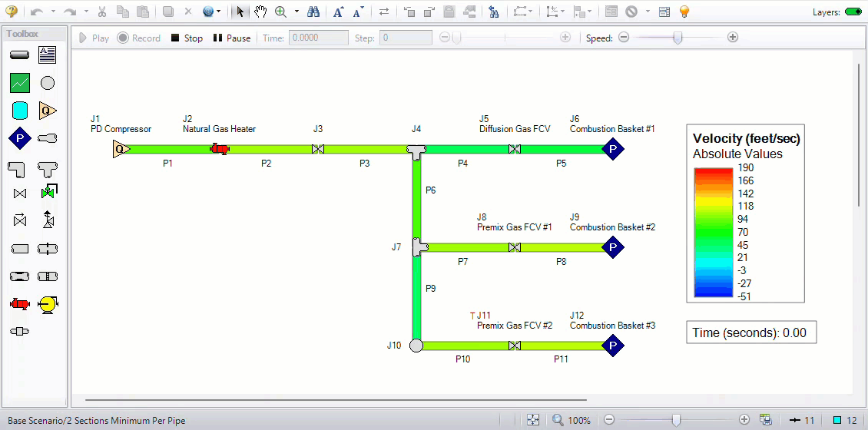Click the Velocity color legend scale
The height and width of the screenshot is (430, 868).
(x=713, y=233)
